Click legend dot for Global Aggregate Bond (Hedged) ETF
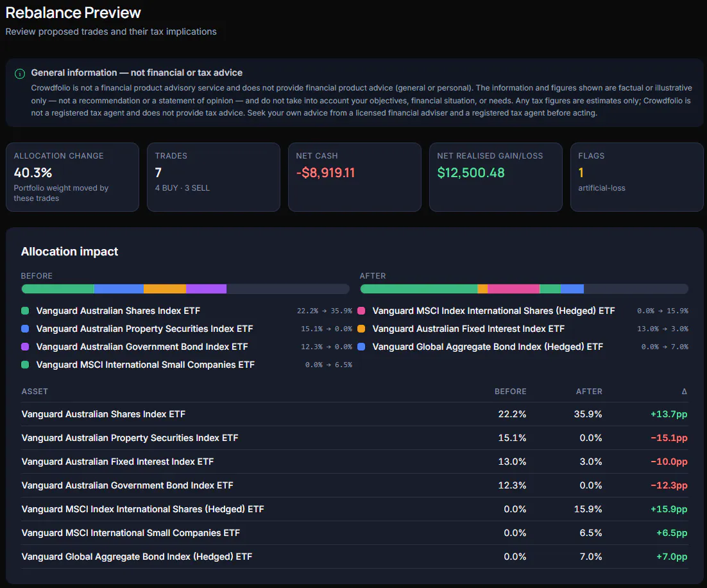 pyautogui.click(x=361, y=347)
